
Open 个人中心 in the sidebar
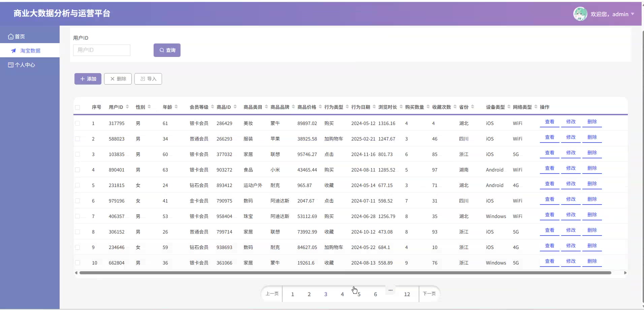click(x=25, y=65)
